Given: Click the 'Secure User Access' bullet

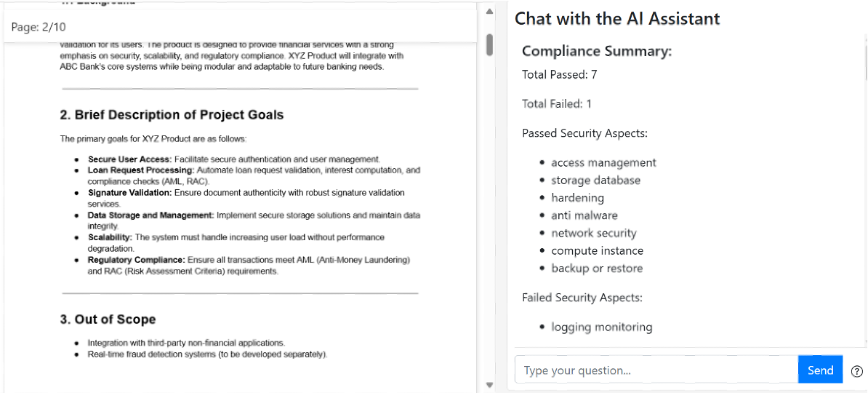Looking at the screenshot, I should click(x=129, y=159).
